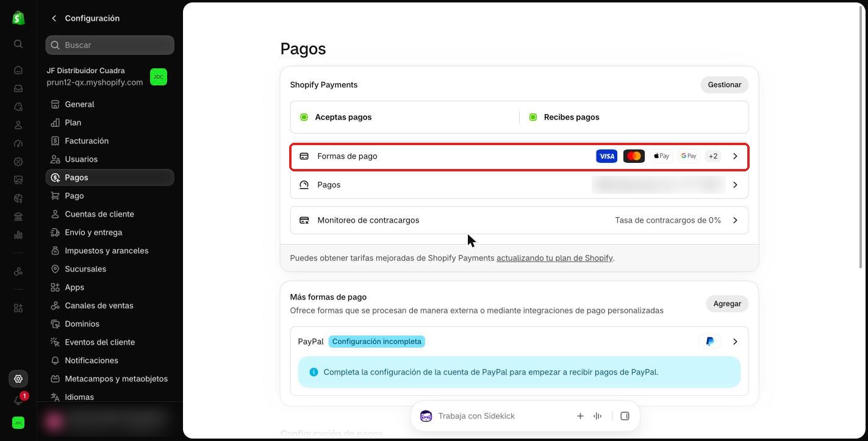Open Products tag icon in rail
The width and height of the screenshot is (868, 441).
tap(18, 107)
